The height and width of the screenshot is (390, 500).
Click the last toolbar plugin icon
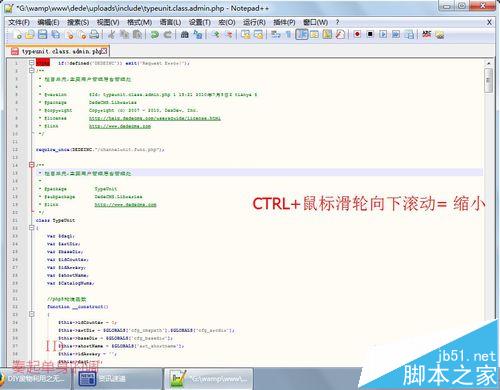[x=440, y=34]
